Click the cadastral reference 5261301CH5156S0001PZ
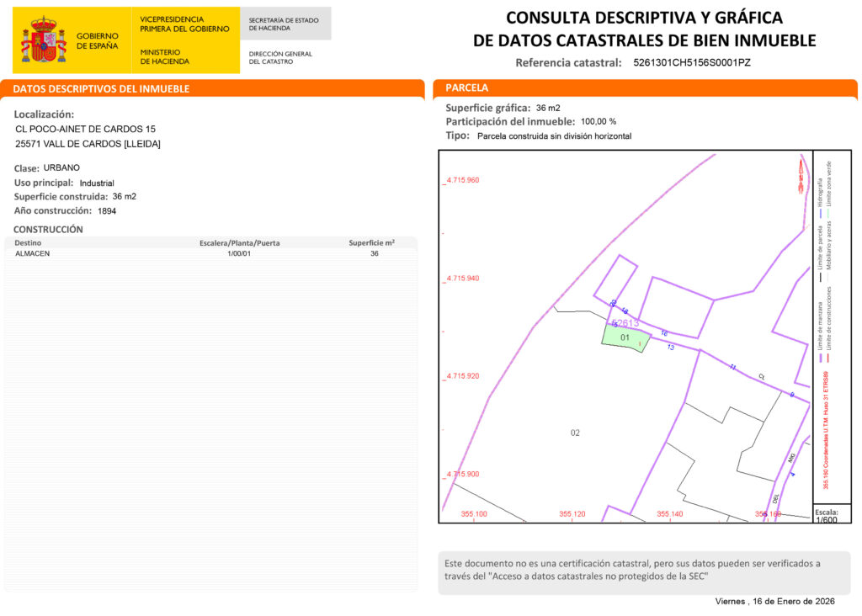Screen dimensions: 862x616 point(691,62)
